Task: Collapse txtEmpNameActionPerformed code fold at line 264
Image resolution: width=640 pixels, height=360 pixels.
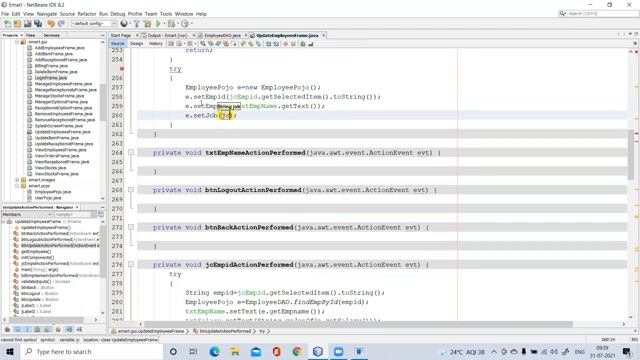Action: pos(131,153)
